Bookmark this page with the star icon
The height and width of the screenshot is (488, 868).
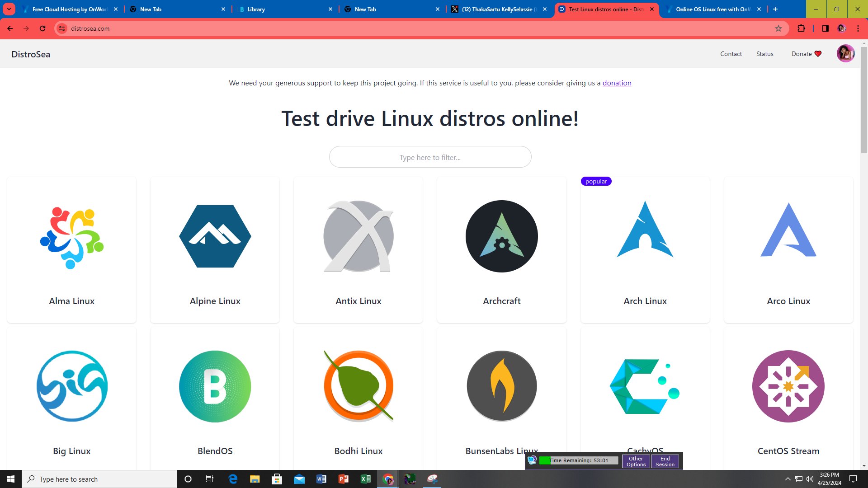coord(778,28)
